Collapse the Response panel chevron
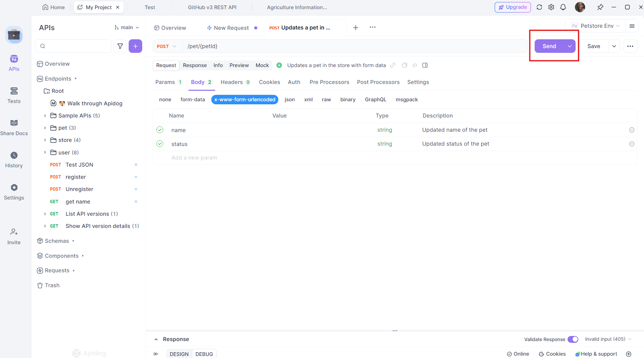This screenshot has height=358, width=644. [156, 339]
